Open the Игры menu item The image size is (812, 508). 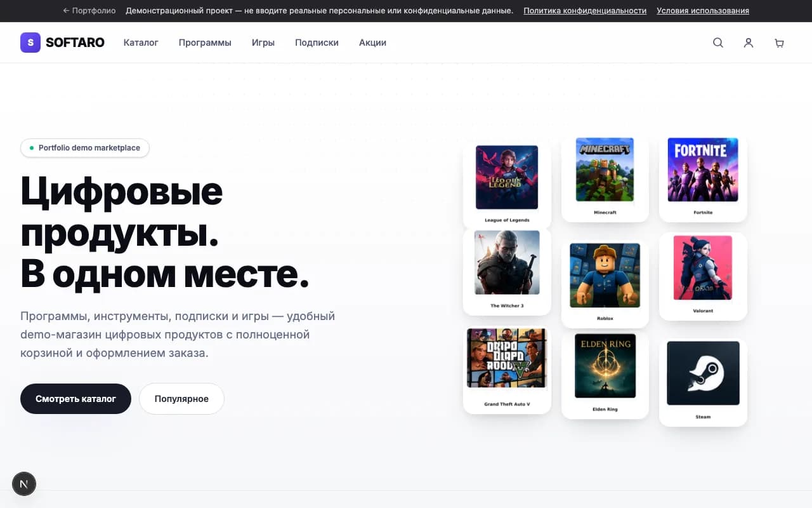point(263,43)
